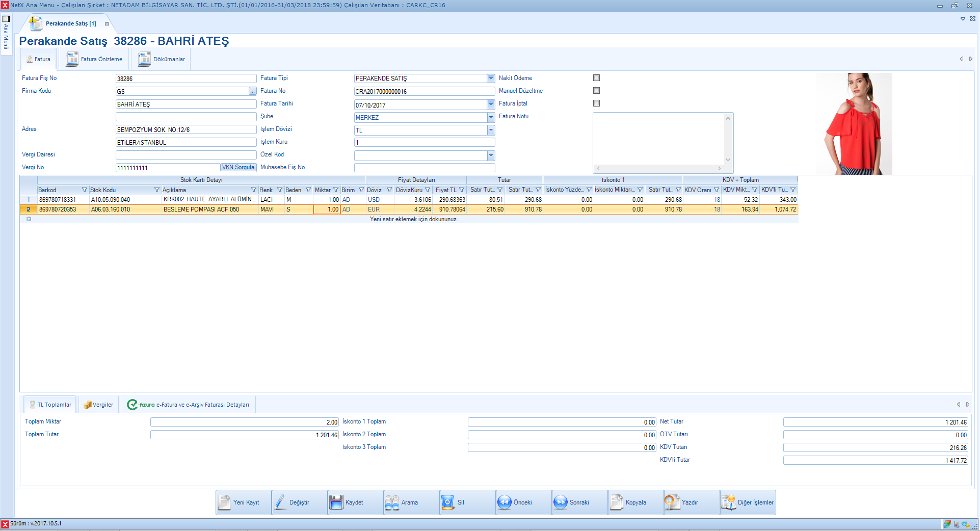Viewport: 980px width, 531px height.
Task: Click the Sil delete icon
Action: [448, 502]
